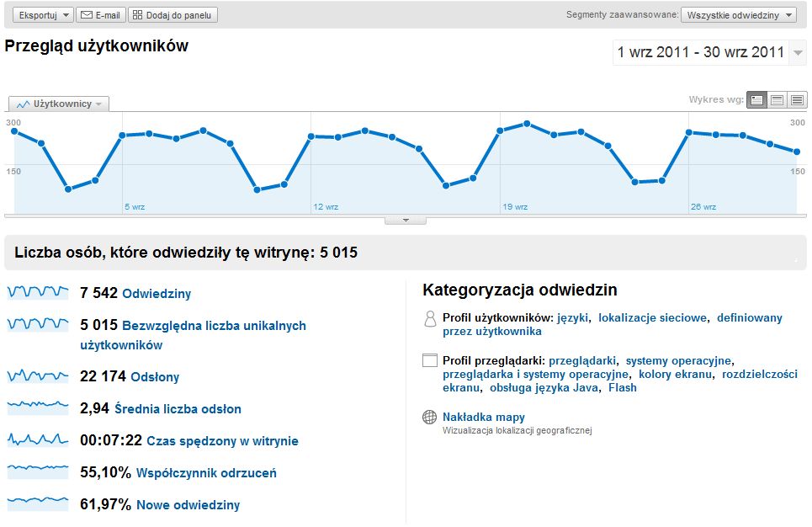Select the middle chart view mode icon
The height and width of the screenshot is (527, 812).
pyautogui.click(x=777, y=100)
